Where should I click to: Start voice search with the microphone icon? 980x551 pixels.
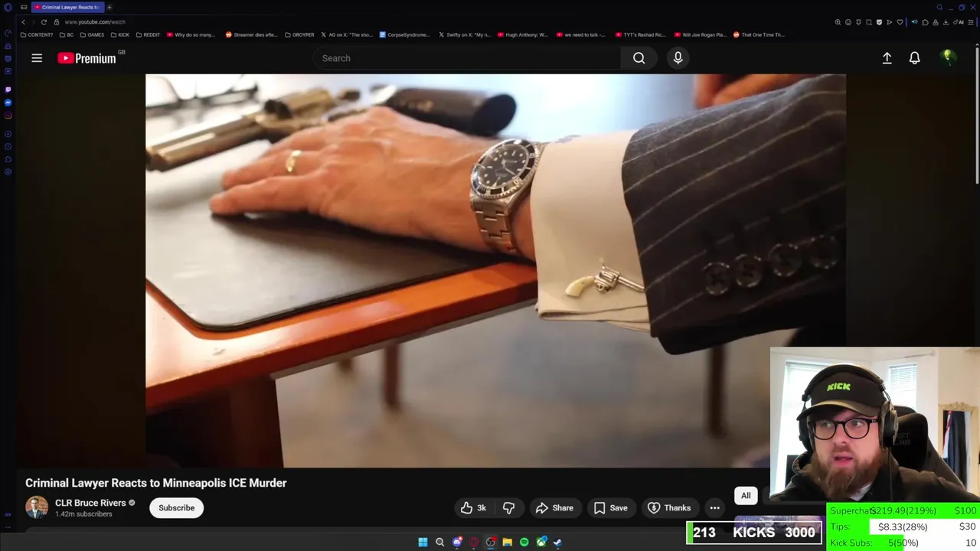click(678, 58)
